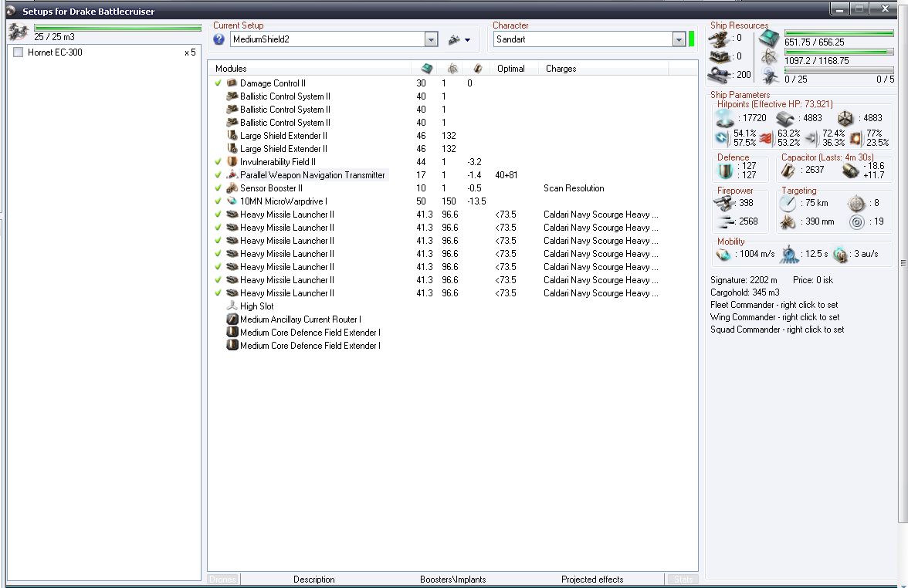Click the drone bay icon above Hornet EC-300
Screen dimensions: 908x588
pos(19,32)
